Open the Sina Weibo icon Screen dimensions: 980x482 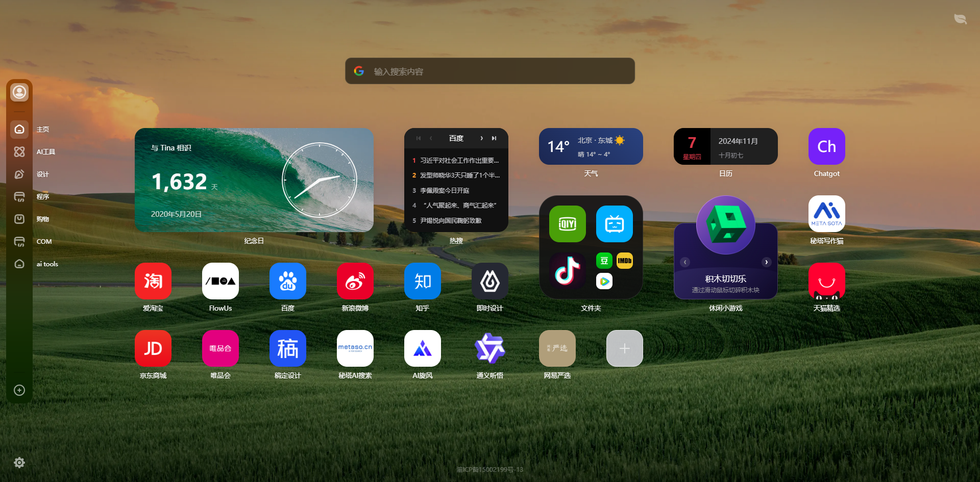point(355,281)
